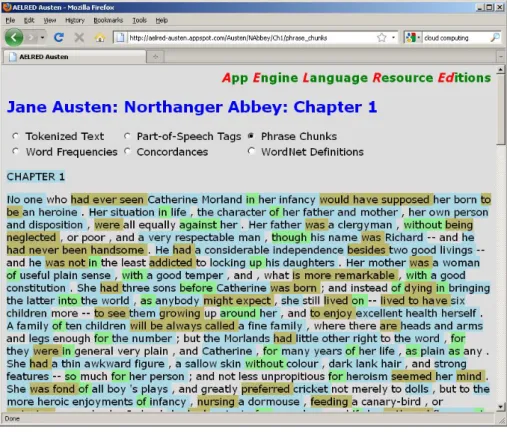
Task: Open the address bar history dropdown
Action: 394,38
